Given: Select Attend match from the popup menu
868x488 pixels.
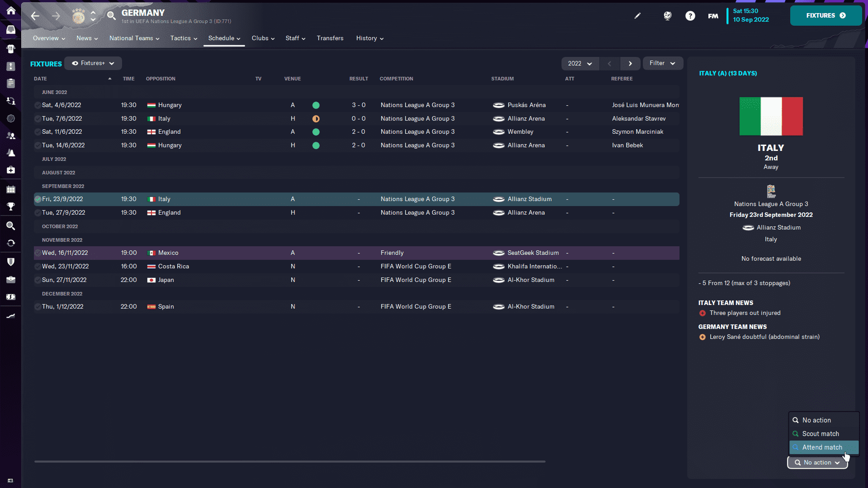Looking at the screenshot, I should point(822,447).
